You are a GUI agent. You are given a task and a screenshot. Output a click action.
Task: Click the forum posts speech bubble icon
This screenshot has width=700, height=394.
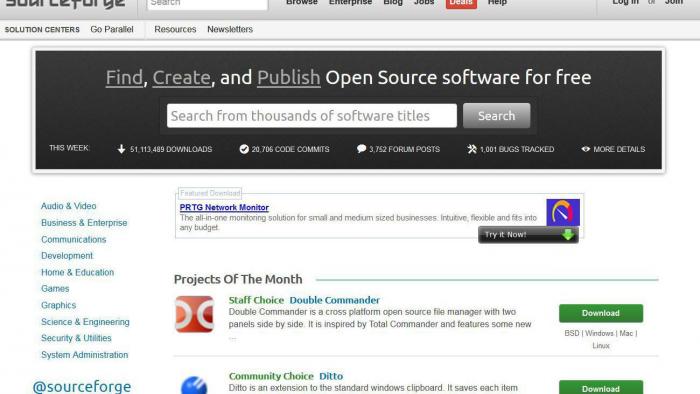point(361,149)
